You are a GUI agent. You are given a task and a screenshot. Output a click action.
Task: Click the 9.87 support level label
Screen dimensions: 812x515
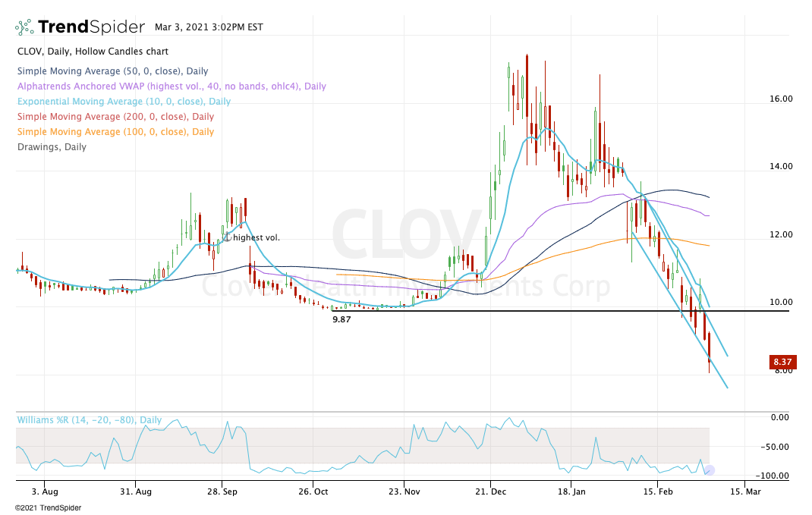pyautogui.click(x=341, y=319)
